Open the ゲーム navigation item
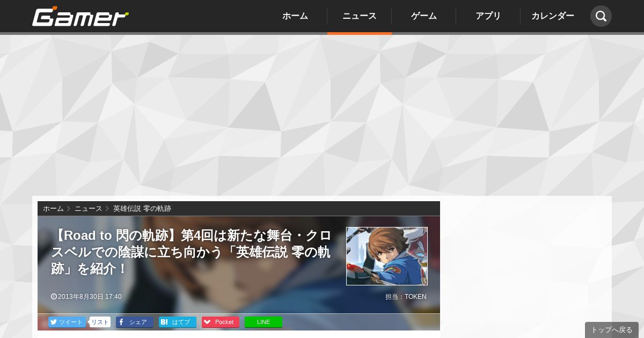Screen dimensions: 644x338 pyautogui.click(x=424, y=16)
